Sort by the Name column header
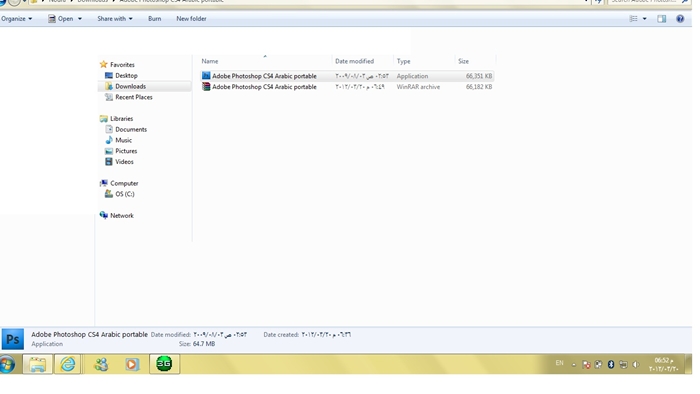 [209, 61]
